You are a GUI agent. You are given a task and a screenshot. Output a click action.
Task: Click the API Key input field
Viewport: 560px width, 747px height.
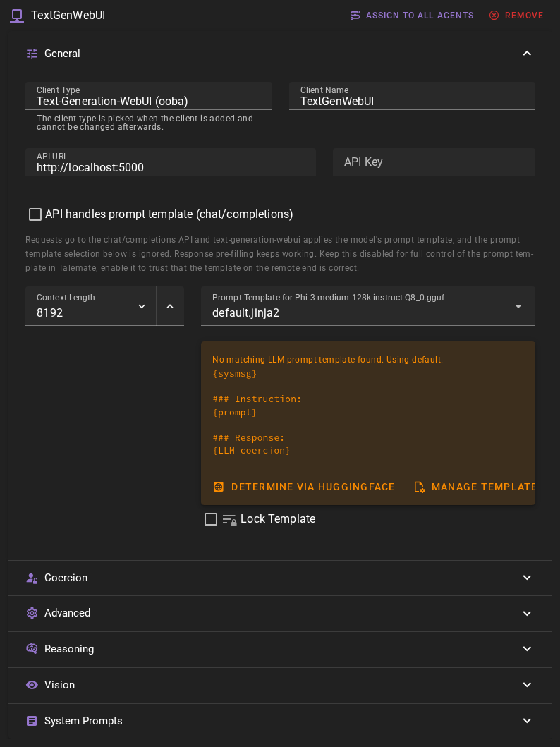point(434,162)
